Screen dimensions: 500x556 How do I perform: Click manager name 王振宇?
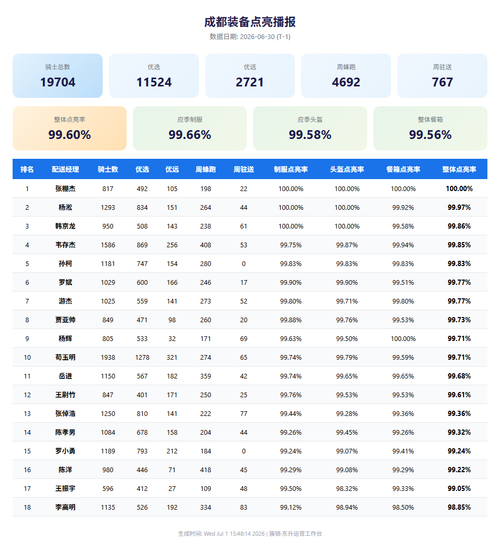pyautogui.click(x=65, y=489)
